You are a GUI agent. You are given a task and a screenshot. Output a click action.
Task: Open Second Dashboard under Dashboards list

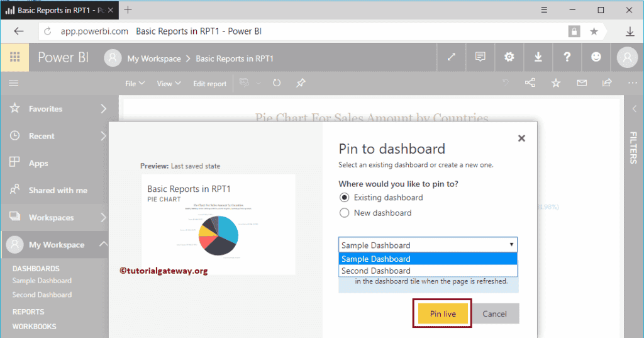click(x=42, y=295)
